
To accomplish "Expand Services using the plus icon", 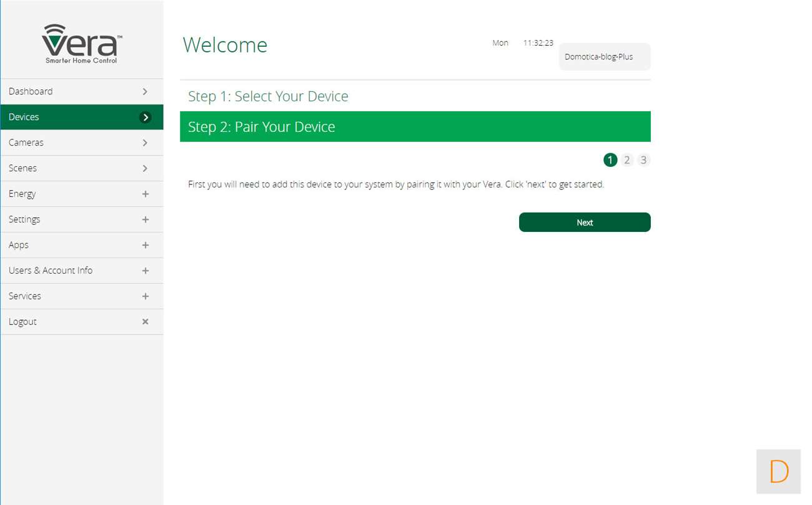I will 145,296.
